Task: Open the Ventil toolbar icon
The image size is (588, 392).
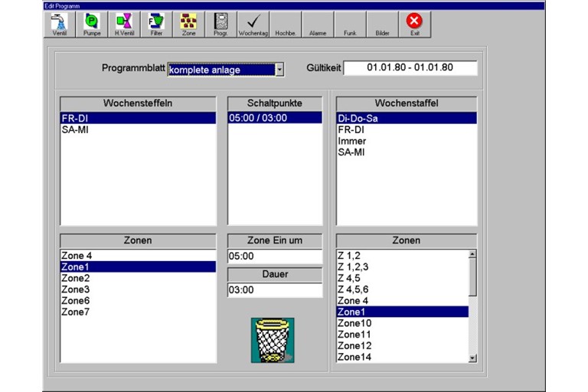Action: pyautogui.click(x=59, y=24)
